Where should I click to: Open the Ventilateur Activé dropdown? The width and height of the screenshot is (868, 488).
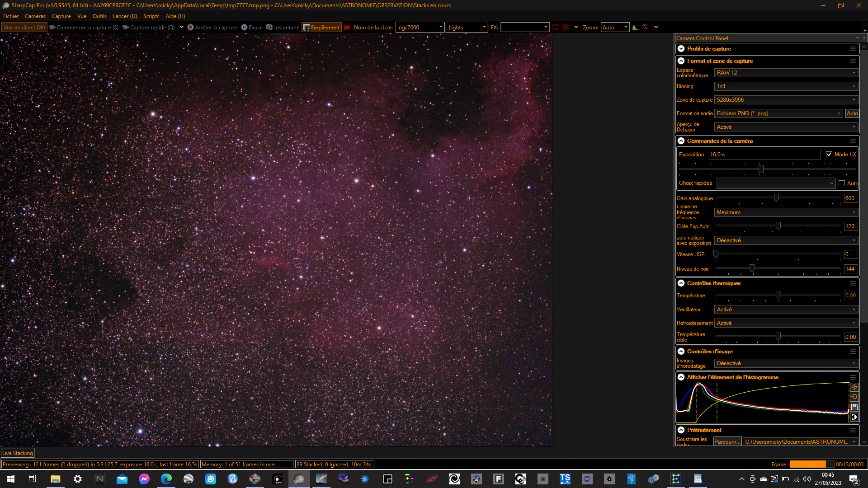click(x=786, y=310)
